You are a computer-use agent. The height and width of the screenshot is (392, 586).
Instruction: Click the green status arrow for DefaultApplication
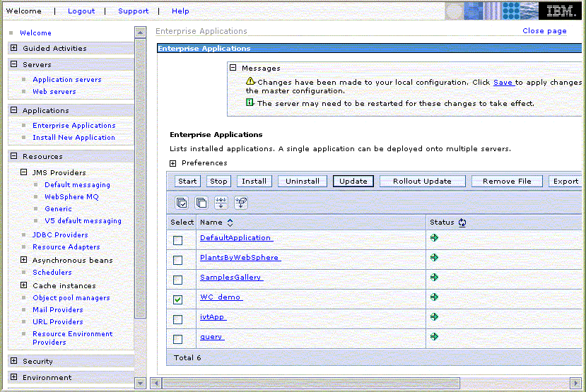434,238
